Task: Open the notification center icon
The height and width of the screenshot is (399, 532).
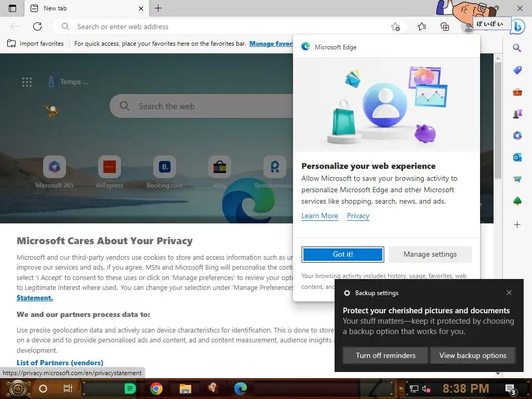Action: pyautogui.click(x=510, y=389)
